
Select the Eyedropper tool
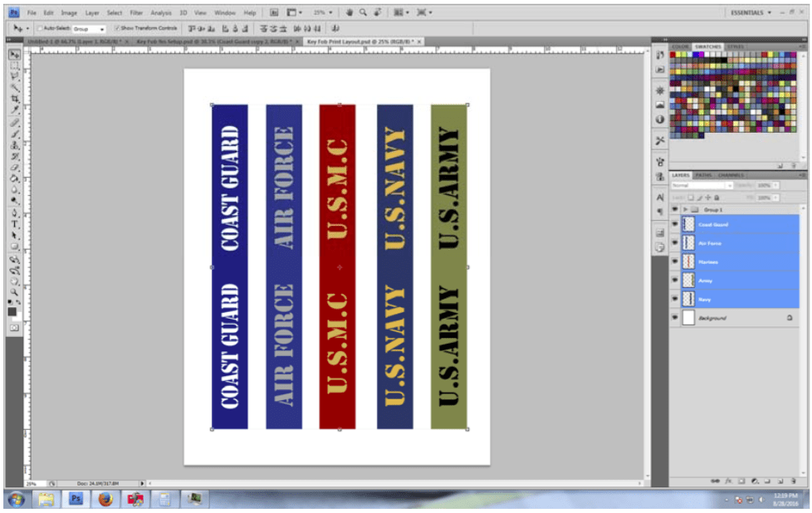pyautogui.click(x=14, y=110)
